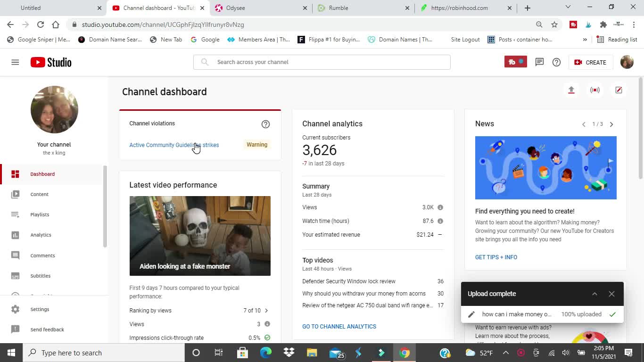This screenshot has width=644, height=362.
Task: Show hidden system tray icons
Action: click(505, 353)
